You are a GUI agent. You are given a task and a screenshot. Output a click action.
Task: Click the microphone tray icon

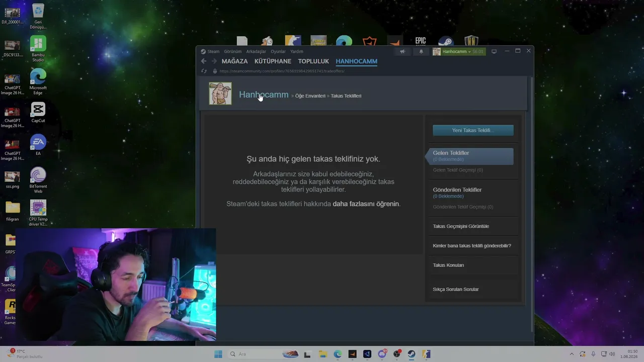tap(593, 354)
